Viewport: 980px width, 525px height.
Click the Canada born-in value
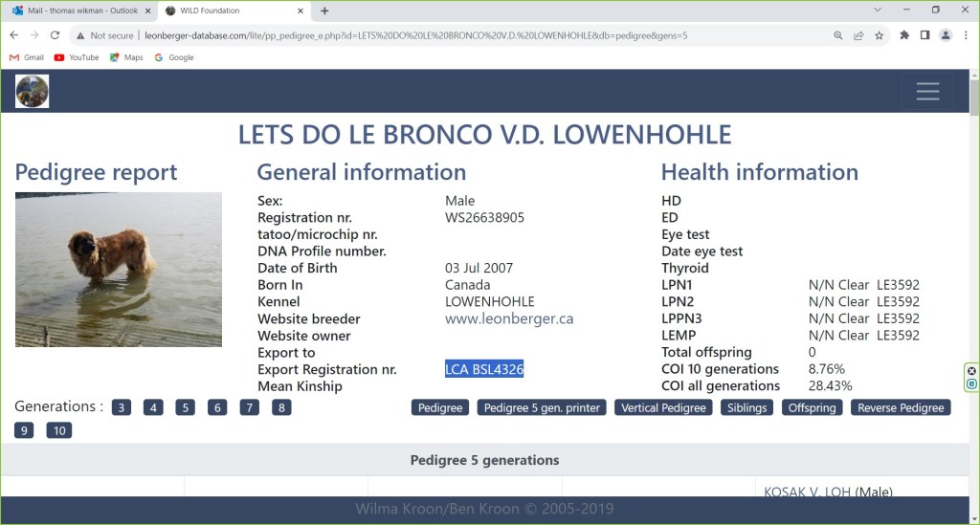(x=467, y=285)
